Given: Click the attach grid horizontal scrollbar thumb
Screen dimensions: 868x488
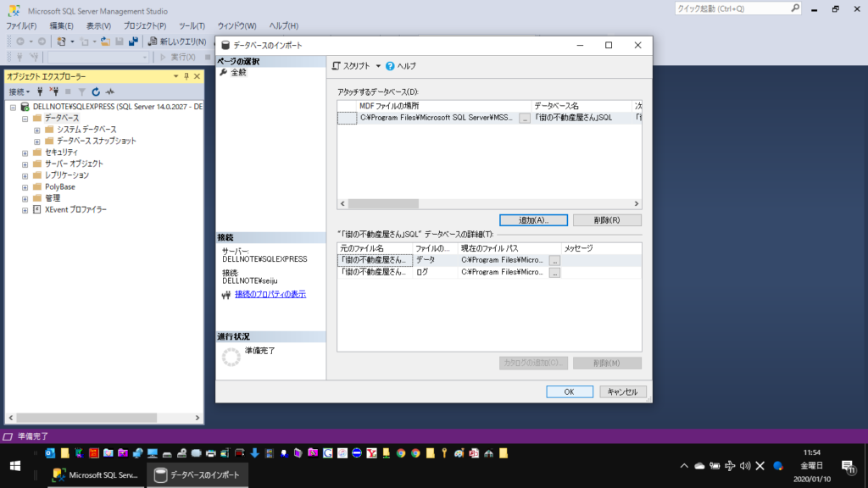Looking at the screenshot, I should (x=383, y=203).
